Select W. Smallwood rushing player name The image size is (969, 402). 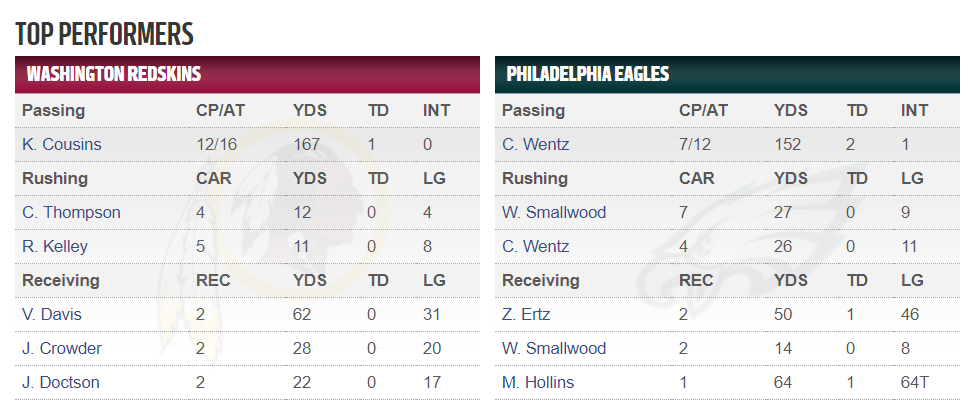pyautogui.click(x=554, y=213)
